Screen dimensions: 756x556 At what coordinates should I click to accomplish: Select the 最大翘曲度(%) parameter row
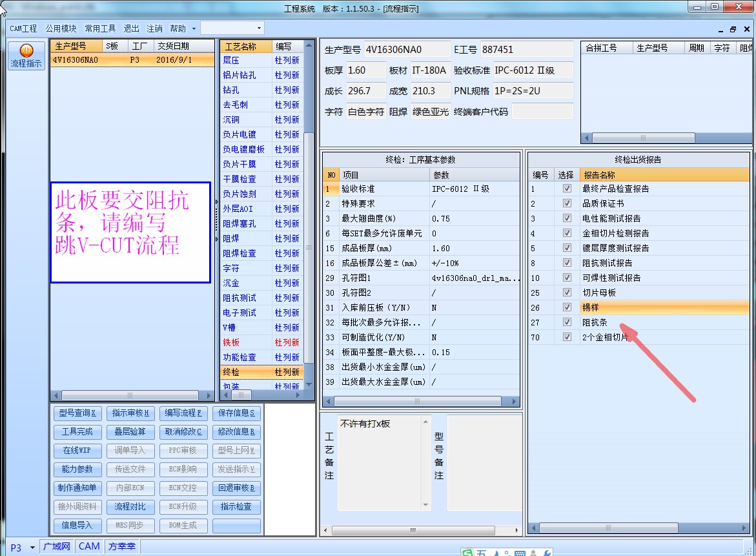point(422,218)
